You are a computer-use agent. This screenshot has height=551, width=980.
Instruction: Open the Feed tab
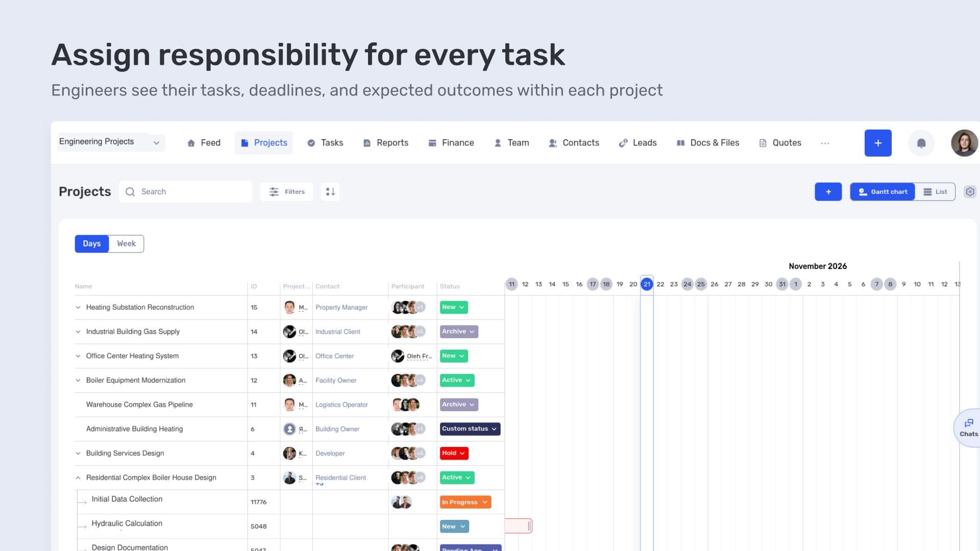click(x=204, y=143)
